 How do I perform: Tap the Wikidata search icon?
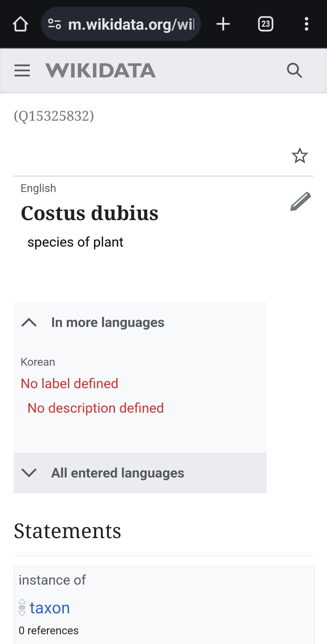294,70
